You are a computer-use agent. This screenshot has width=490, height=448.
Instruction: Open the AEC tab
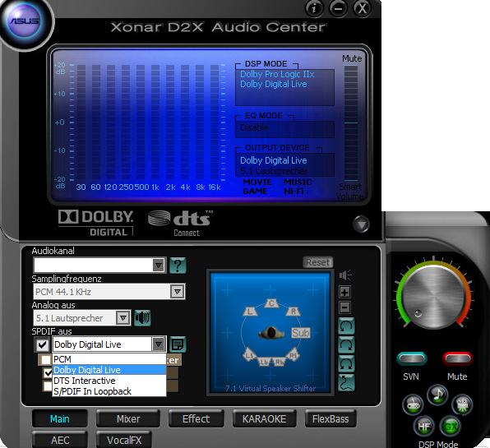point(60,440)
